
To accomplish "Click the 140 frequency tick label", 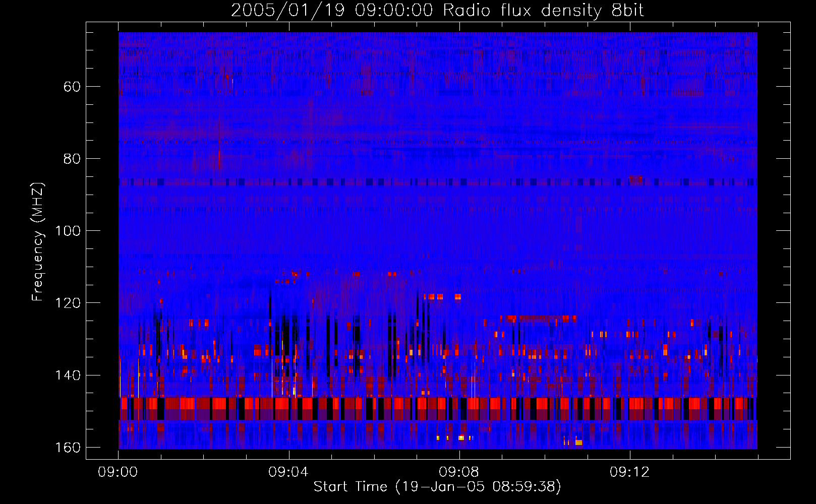I will click(68, 375).
